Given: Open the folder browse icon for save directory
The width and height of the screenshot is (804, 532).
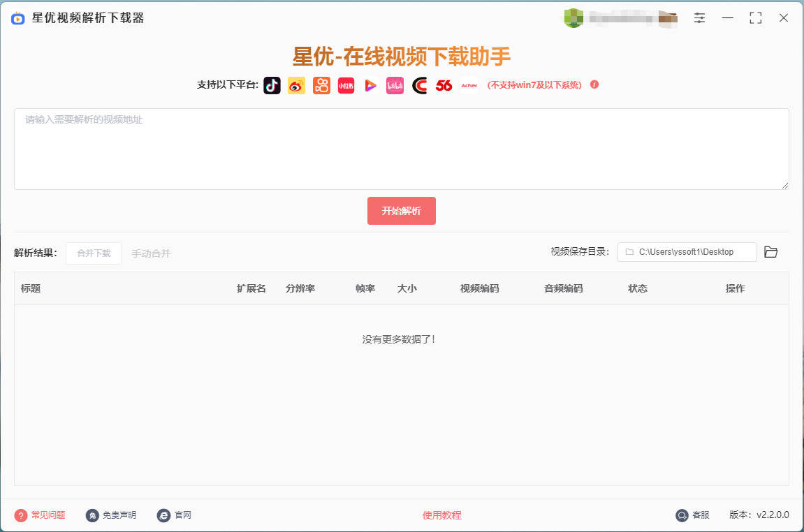Looking at the screenshot, I should (x=770, y=252).
